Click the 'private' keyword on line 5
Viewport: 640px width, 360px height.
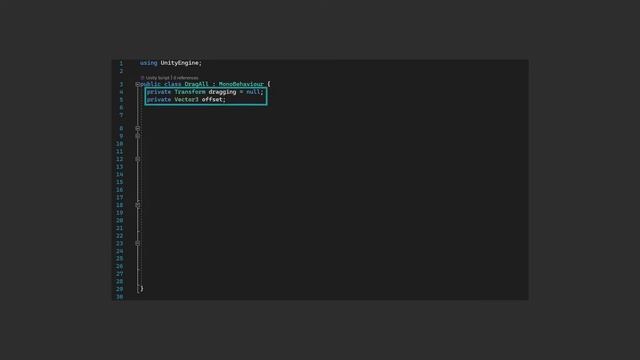pos(159,100)
